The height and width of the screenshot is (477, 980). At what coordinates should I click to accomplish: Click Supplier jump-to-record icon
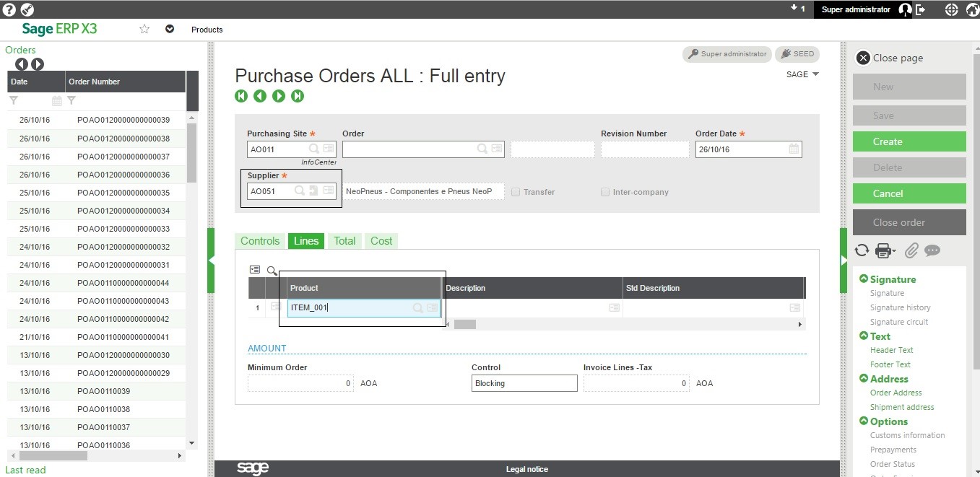pos(313,191)
